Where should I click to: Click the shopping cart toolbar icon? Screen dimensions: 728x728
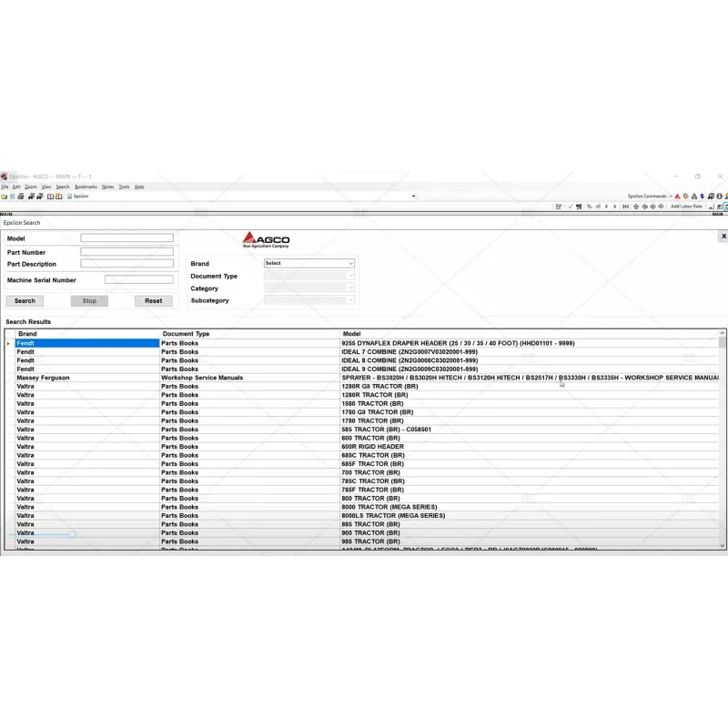point(579,207)
